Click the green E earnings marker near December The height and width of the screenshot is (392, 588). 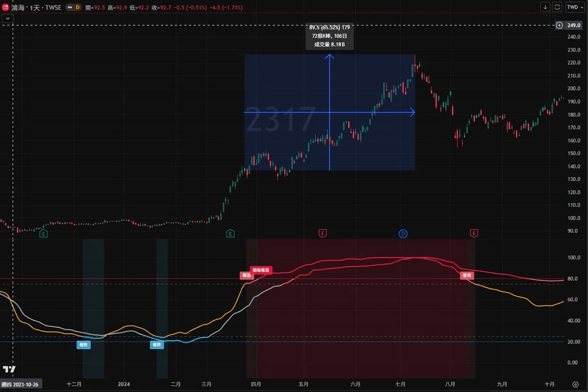(44, 234)
